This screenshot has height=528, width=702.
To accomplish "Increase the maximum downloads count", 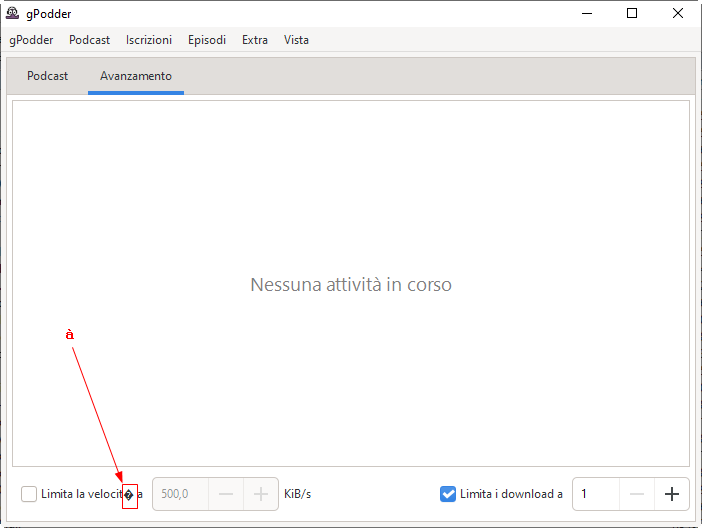I will tap(672, 494).
